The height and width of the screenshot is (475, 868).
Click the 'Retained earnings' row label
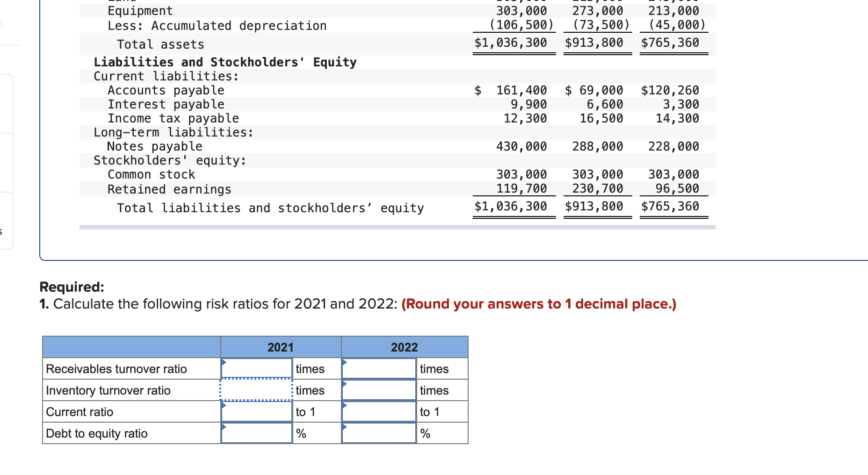coord(169,189)
